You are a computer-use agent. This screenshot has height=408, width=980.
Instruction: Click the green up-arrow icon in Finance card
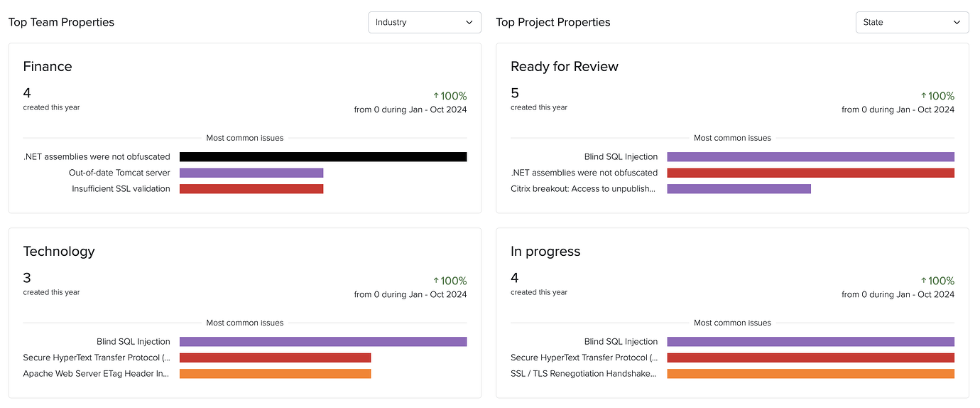pyautogui.click(x=436, y=96)
